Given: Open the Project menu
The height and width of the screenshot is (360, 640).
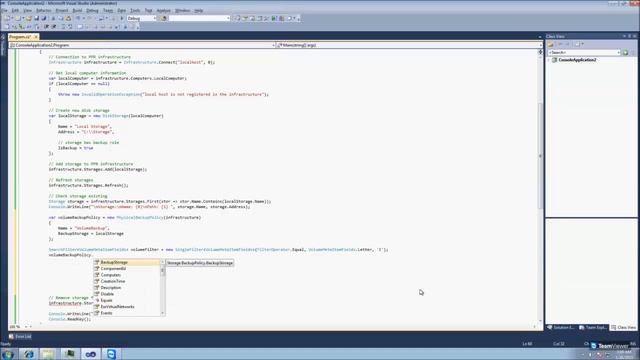Looking at the screenshot, I should 62,10.
